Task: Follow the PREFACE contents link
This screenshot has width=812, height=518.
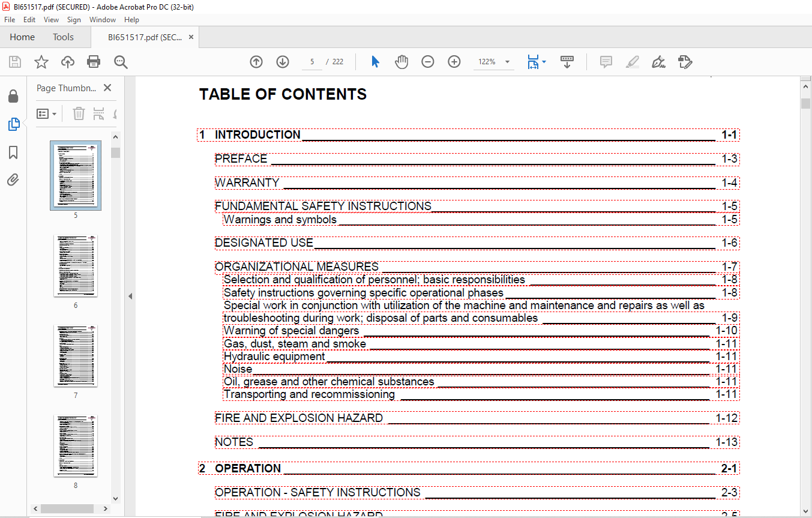Action: point(477,158)
